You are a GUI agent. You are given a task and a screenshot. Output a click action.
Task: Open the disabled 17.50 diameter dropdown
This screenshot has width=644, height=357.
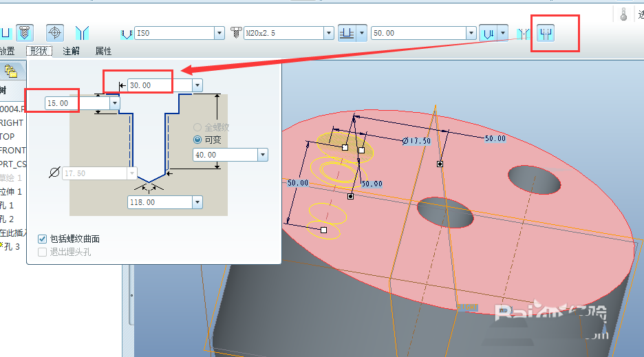pos(132,173)
